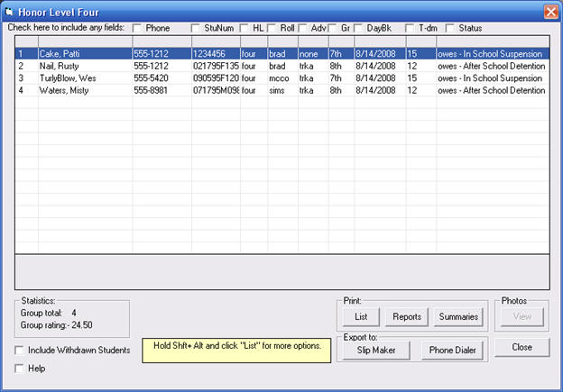Viewport: 563px width, 392px height.
Task: Click student number 090595F120
Action: (x=216, y=78)
